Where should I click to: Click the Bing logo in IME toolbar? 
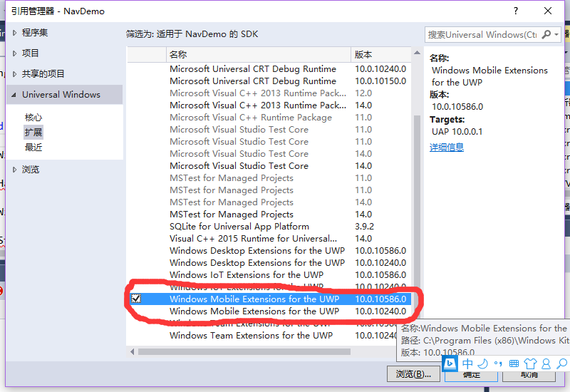pos(450,363)
